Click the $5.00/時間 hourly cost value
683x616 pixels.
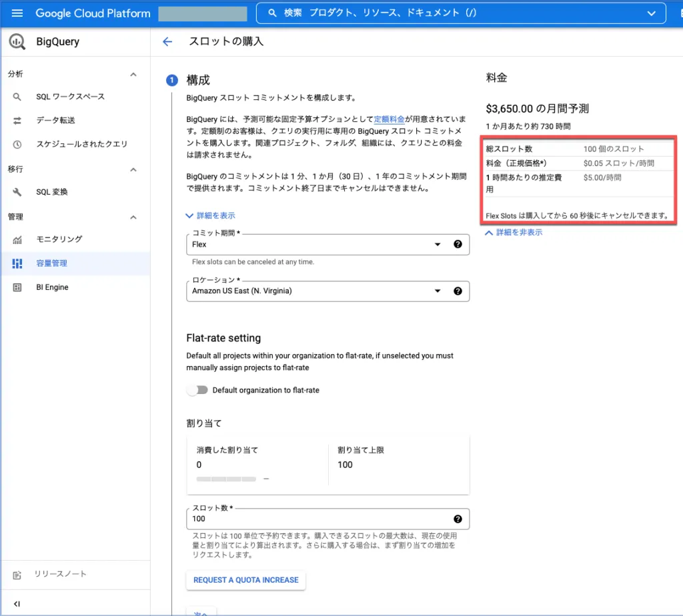click(602, 178)
